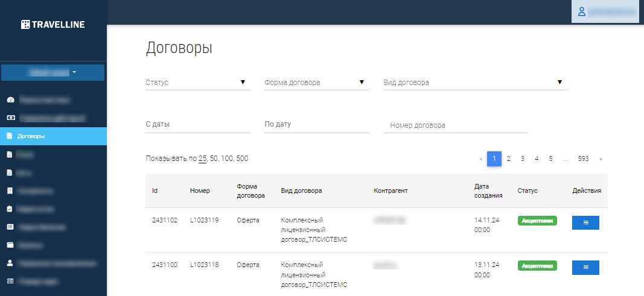The image size is (644, 296).
Task: Go to previous page with « arrow
Action: 481,159
